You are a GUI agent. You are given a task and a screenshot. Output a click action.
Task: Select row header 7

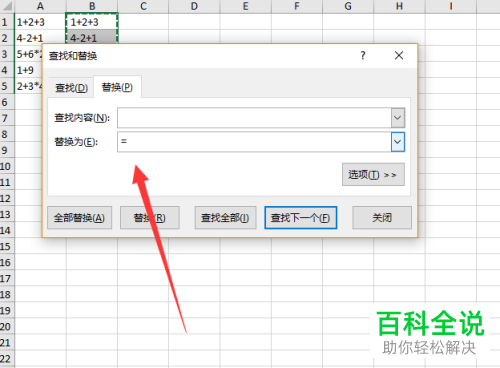7,118
